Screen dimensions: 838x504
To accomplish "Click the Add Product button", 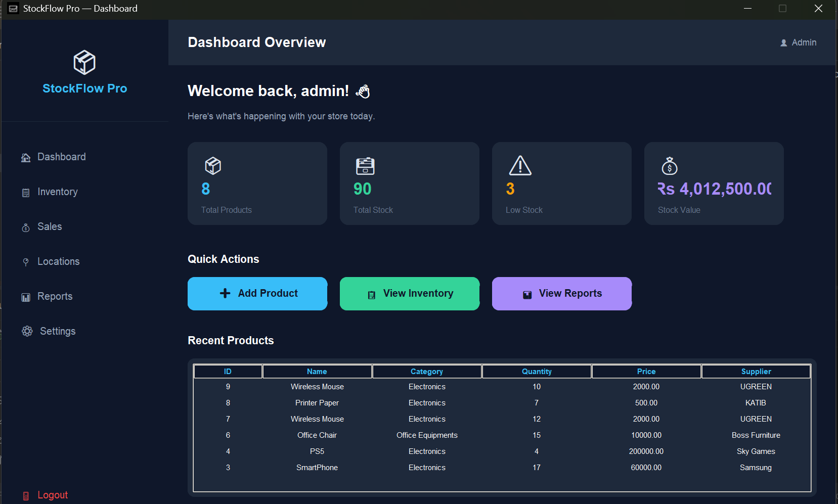I will (x=257, y=294).
